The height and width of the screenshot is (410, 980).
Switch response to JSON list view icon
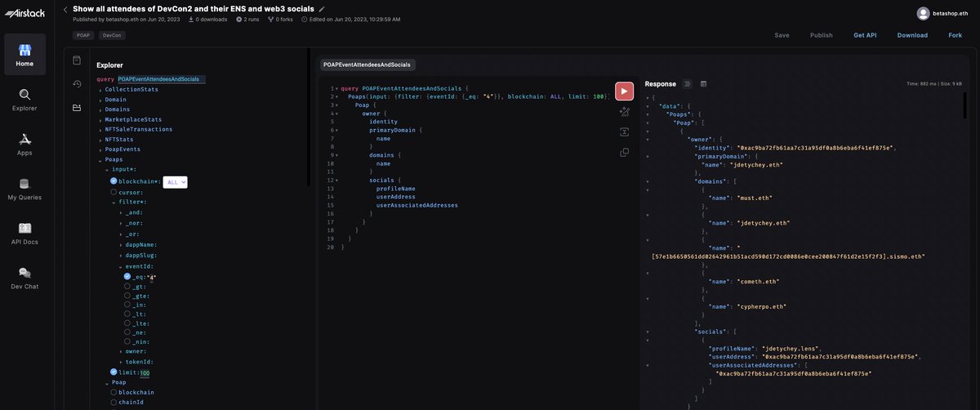687,83
